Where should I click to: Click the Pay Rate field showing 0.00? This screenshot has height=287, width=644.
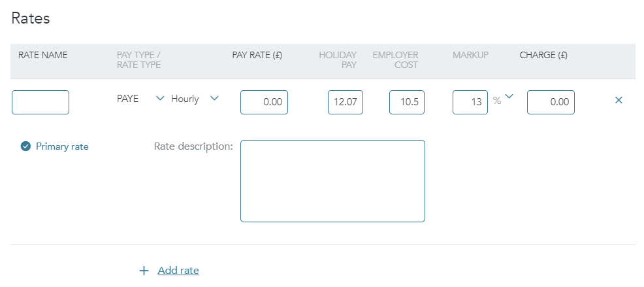[x=264, y=102]
